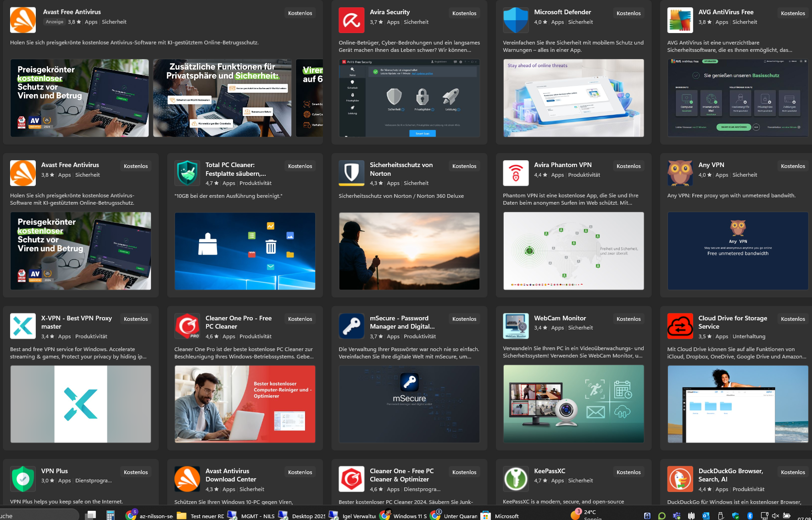Open the Cloud Drive beach preview image

[738, 404]
